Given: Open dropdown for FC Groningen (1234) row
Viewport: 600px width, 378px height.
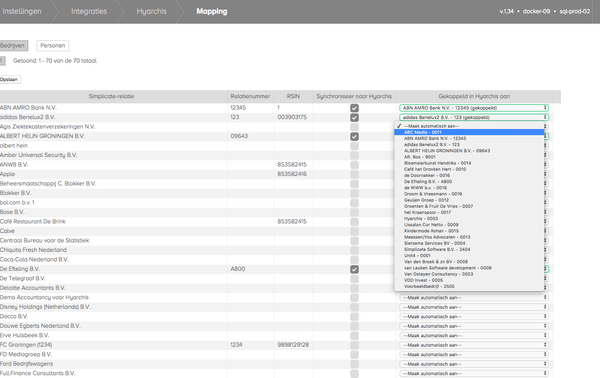Looking at the screenshot, I should [474, 345].
